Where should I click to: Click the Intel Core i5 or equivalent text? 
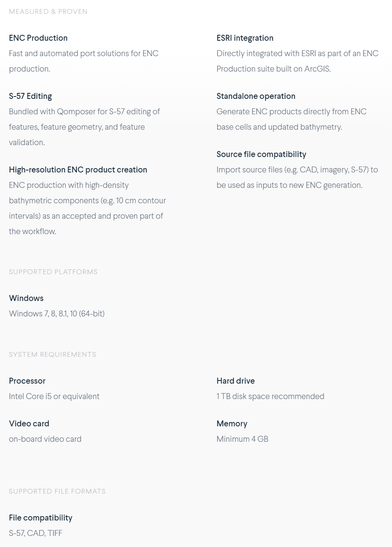click(54, 396)
